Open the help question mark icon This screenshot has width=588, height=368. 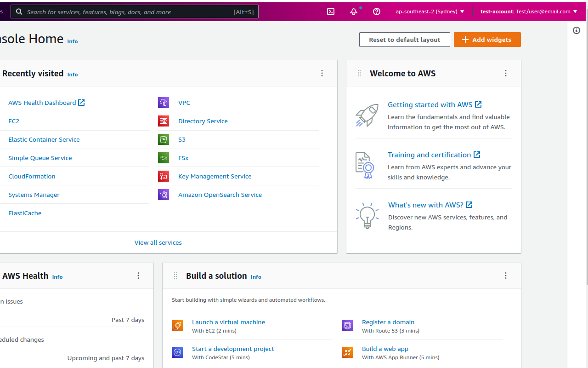(377, 11)
